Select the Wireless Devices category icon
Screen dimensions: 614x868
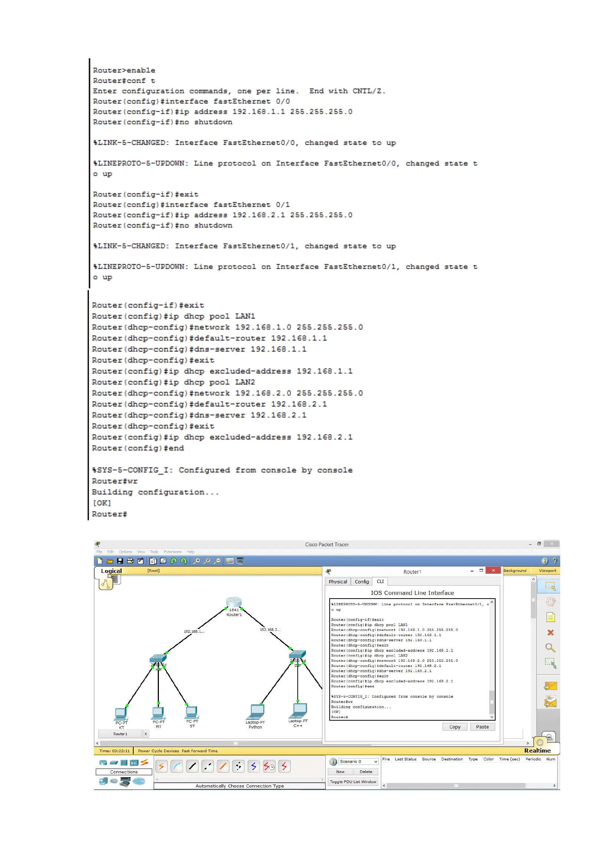[134, 763]
